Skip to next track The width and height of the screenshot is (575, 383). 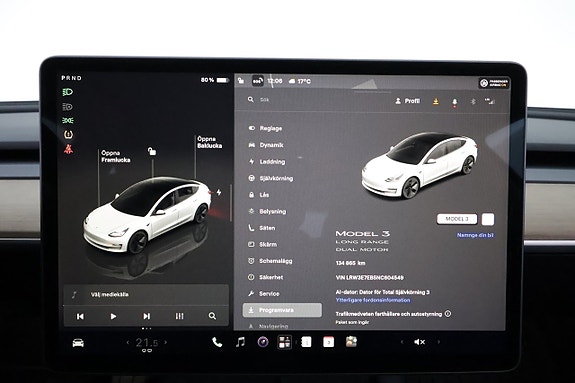point(146,316)
